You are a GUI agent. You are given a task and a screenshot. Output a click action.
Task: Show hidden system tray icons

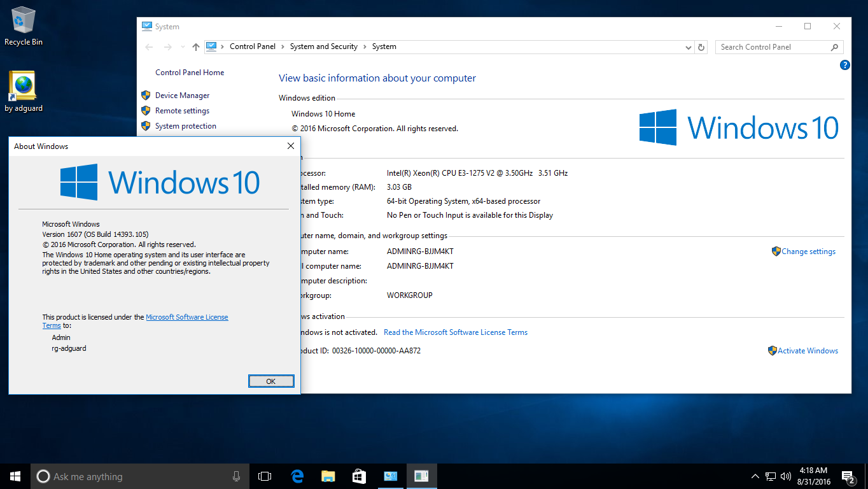755,476
